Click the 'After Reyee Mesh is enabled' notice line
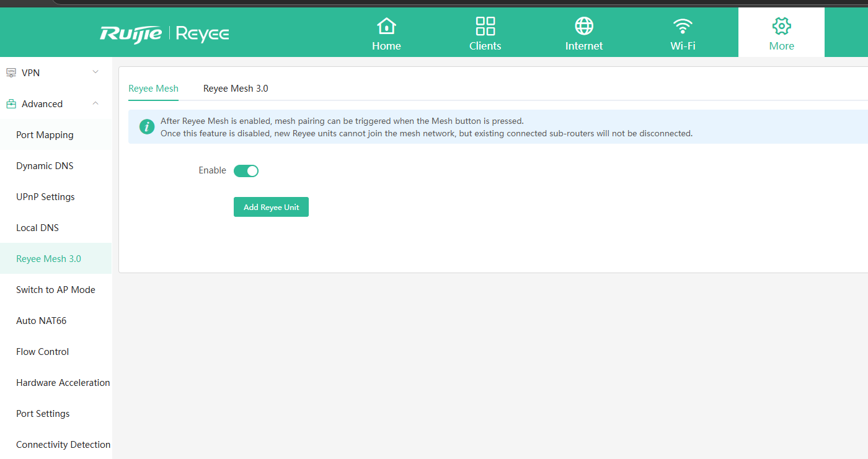Viewport: 868px width, 459px height. pos(342,121)
